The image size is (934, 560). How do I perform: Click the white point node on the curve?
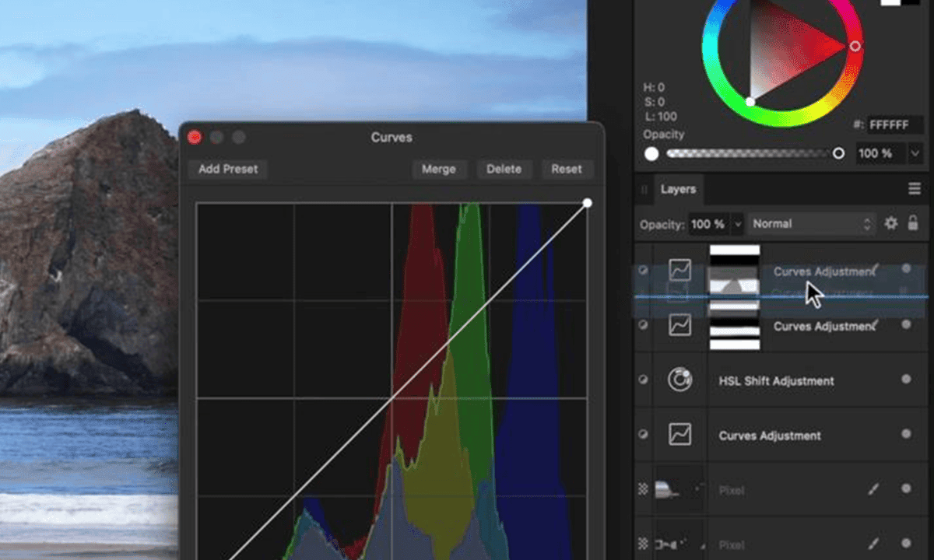pos(587,202)
